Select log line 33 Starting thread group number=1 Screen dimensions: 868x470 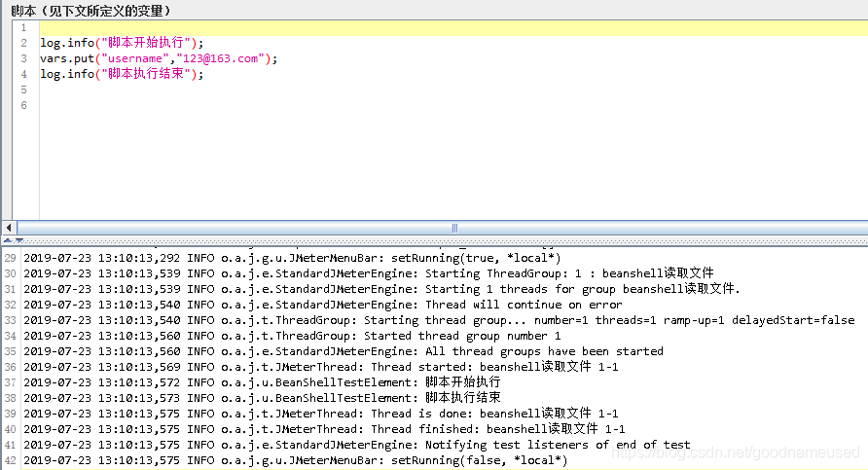click(439, 319)
